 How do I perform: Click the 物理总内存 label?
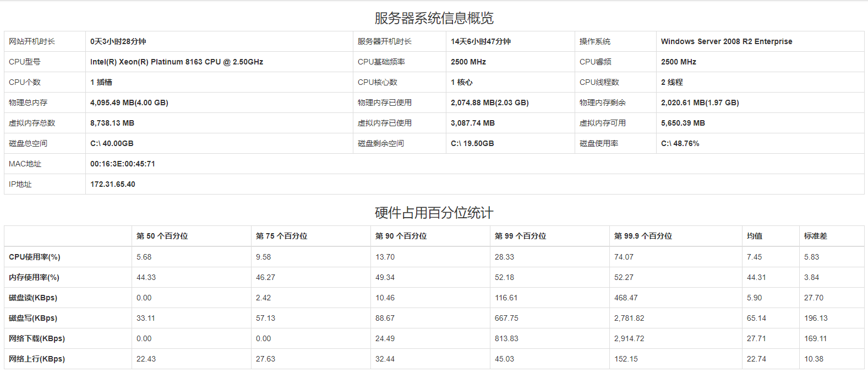click(x=28, y=103)
